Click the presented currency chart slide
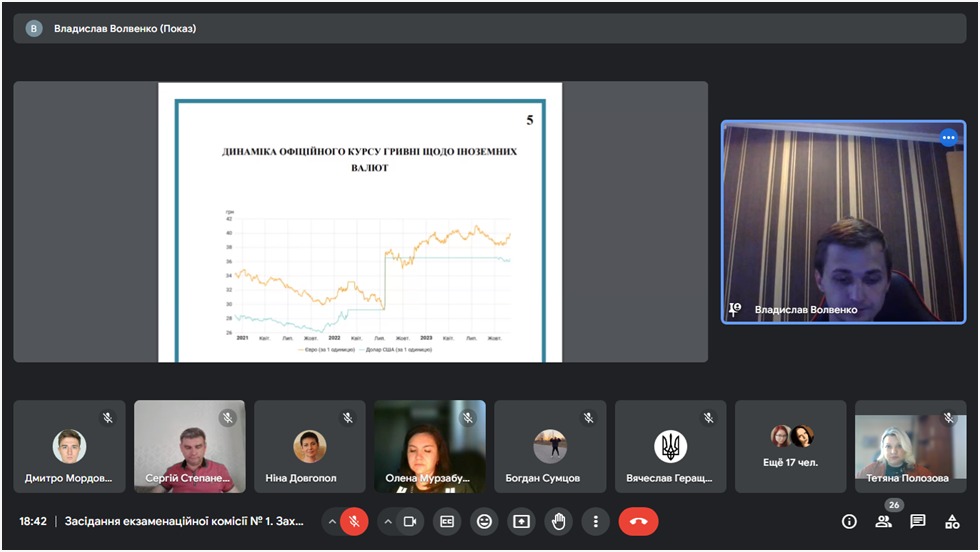The width and height of the screenshot is (980, 552). pyautogui.click(x=360, y=222)
